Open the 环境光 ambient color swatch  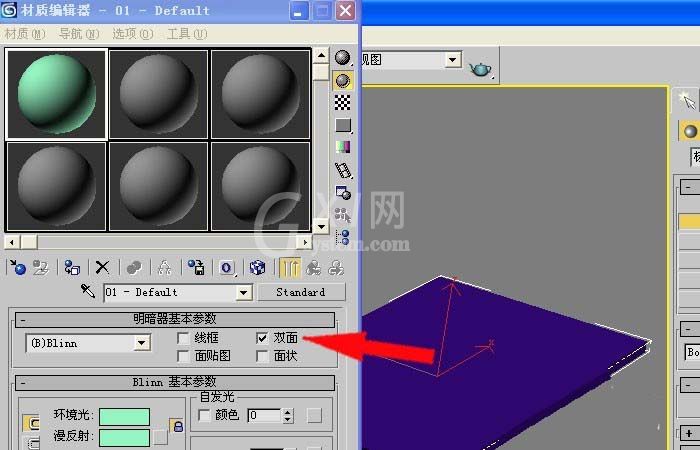coord(124,417)
